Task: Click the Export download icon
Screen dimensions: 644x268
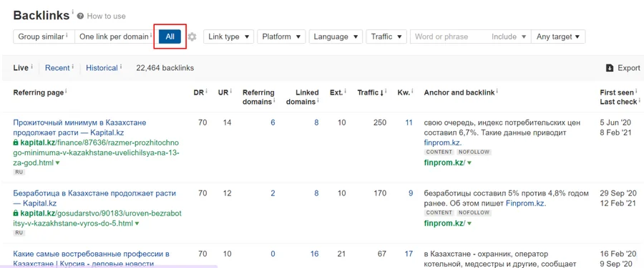Action: coord(610,68)
